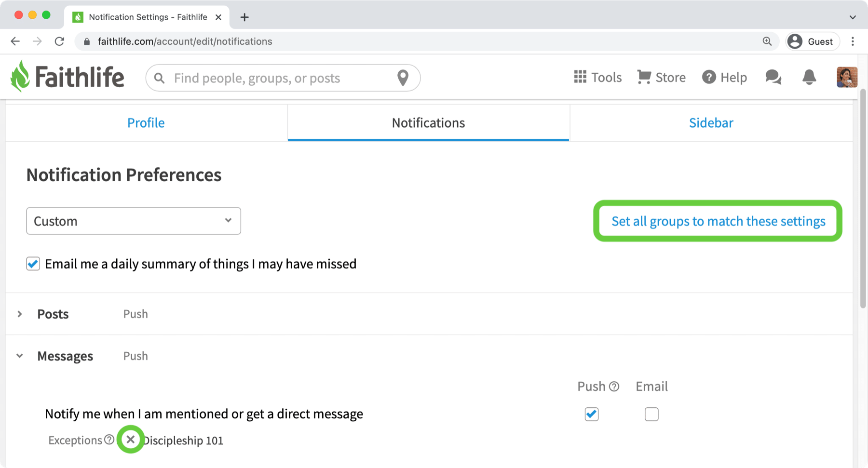The width and height of the screenshot is (868, 468).
Task: Switch to the Profile tab
Action: 146,122
